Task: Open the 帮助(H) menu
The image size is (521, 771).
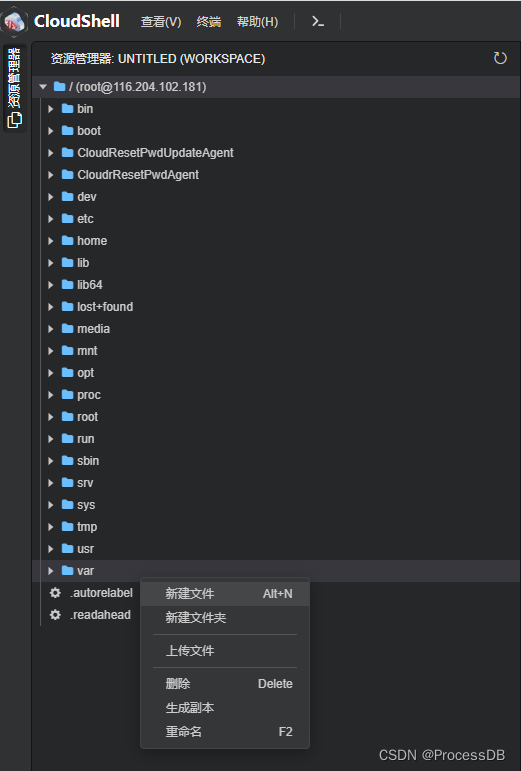Action: 257,22
